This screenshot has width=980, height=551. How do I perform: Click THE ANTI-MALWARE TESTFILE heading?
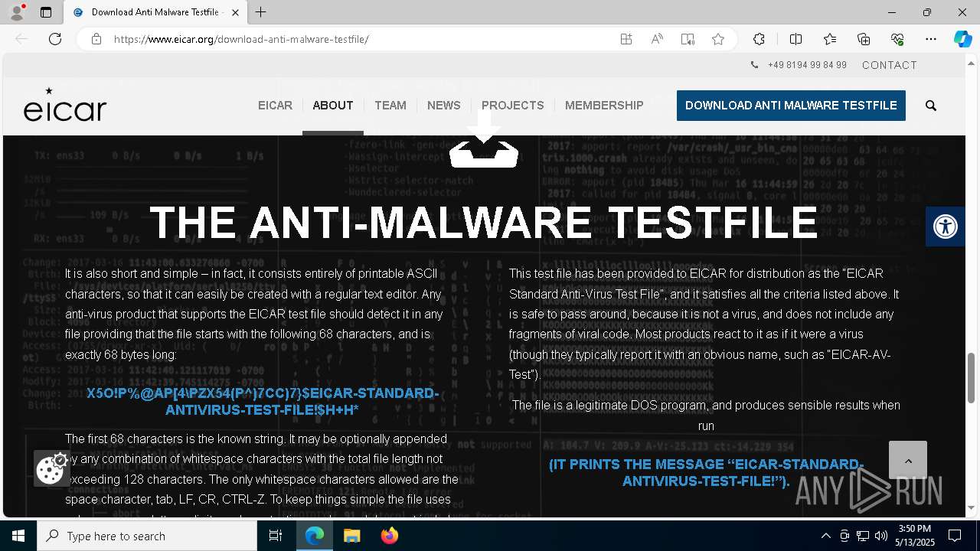[484, 223]
